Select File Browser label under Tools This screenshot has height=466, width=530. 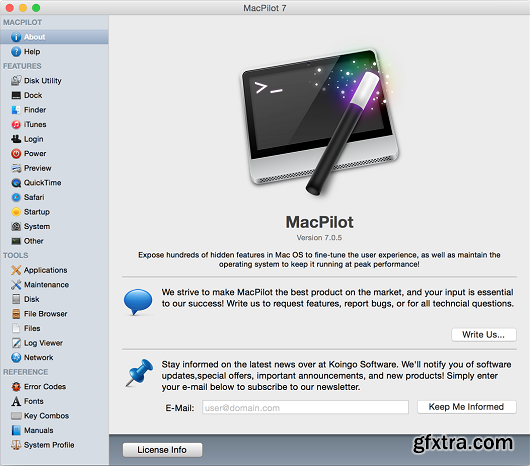(46, 314)
